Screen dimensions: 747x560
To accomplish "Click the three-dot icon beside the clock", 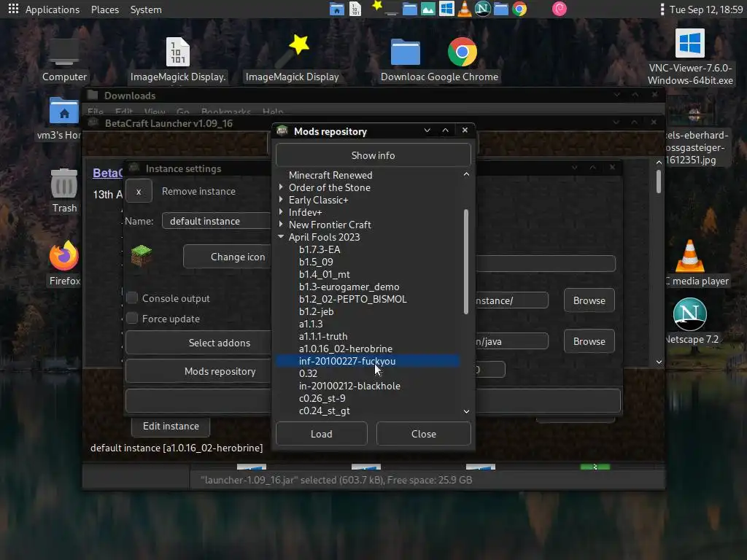I will (662, 9).
